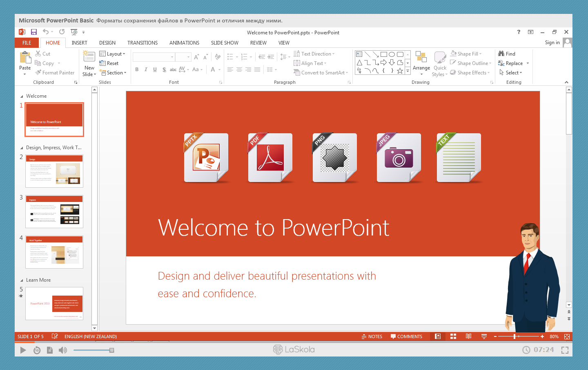Screen dimensions: 588x370
Task: Click the Sign in link
Action: (552, 43)
